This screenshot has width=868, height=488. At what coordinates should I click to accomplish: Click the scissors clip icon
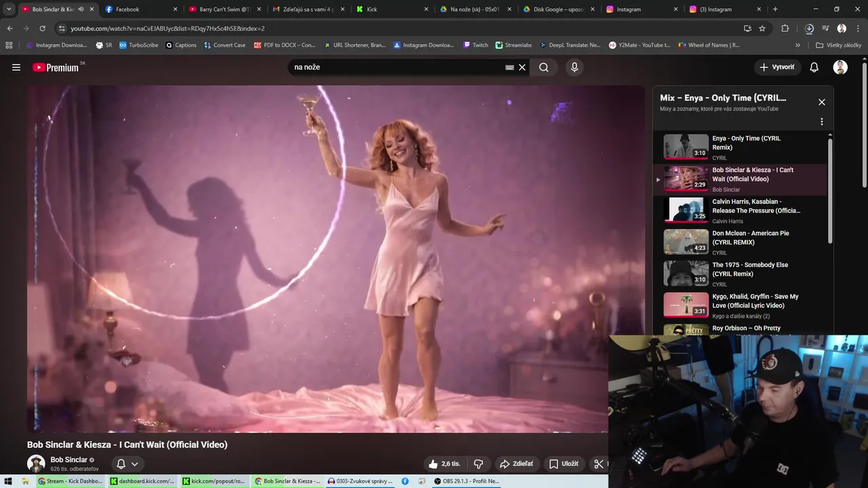599,464
